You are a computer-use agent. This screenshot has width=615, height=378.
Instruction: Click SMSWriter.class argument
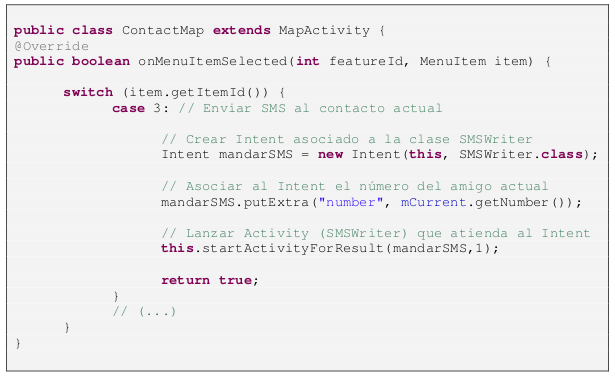(521, 154)
